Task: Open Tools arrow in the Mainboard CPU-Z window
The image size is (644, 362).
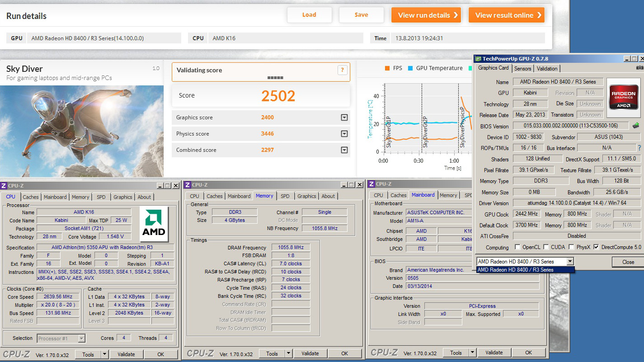Action: point(472,353)
